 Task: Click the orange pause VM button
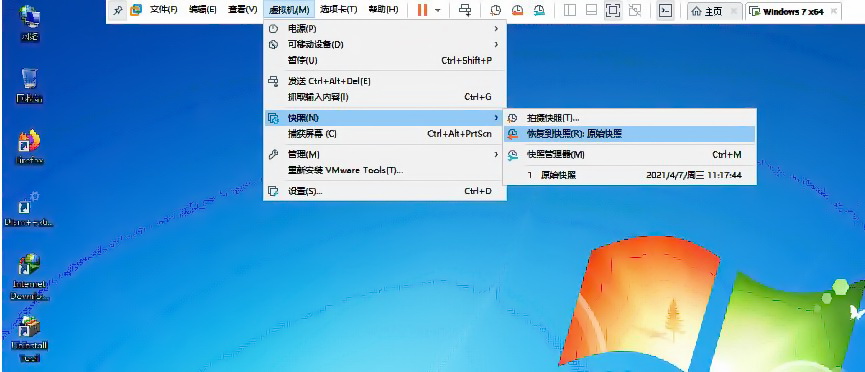pos(422,10)
